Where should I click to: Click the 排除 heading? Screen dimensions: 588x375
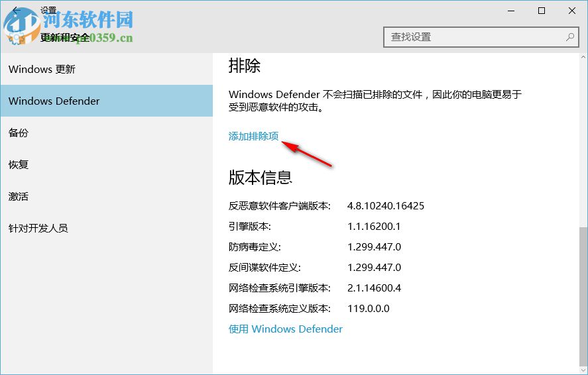tap(244, 66)
